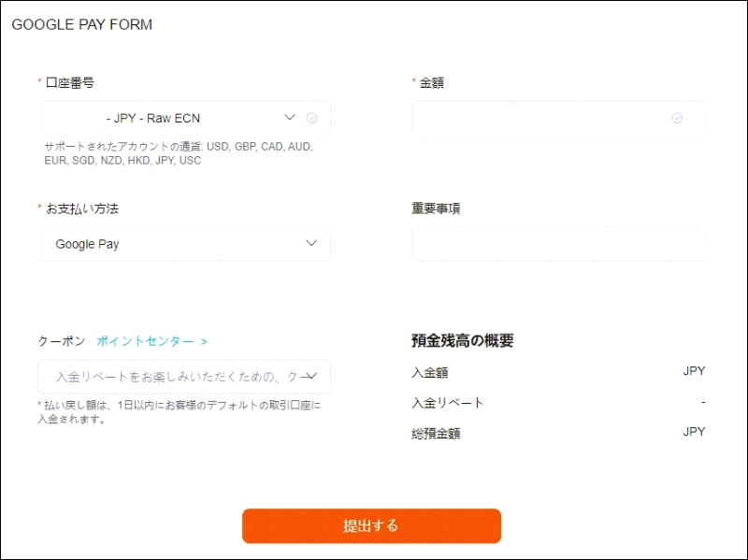
Task: Click the お支払い方法 field label
Action: 81,208
